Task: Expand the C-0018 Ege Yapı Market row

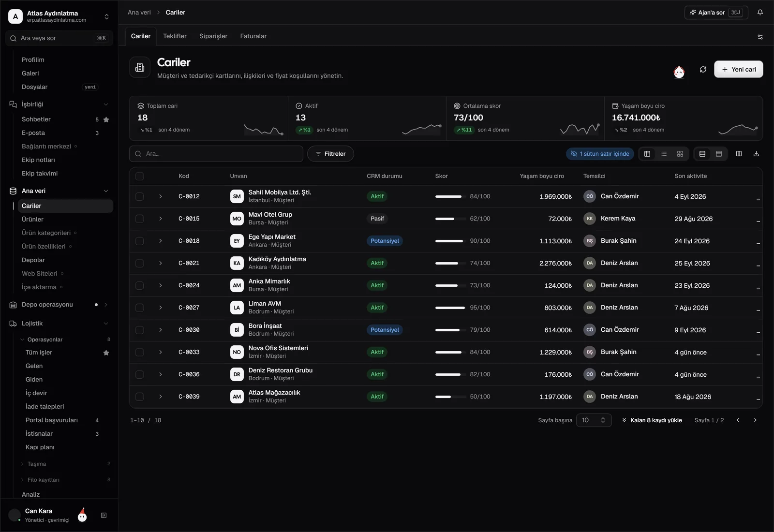Action: (161, 241)
